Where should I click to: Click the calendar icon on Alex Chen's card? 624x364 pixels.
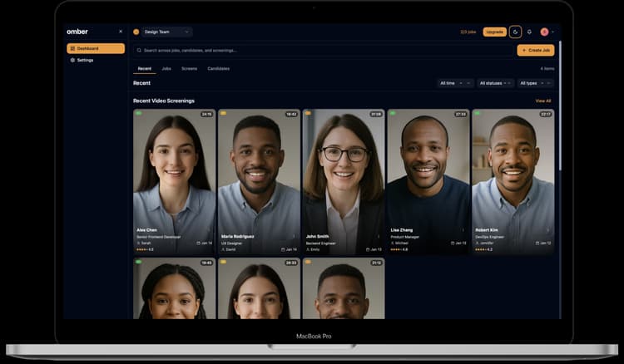pyautogui.click(x=199, y=243)
